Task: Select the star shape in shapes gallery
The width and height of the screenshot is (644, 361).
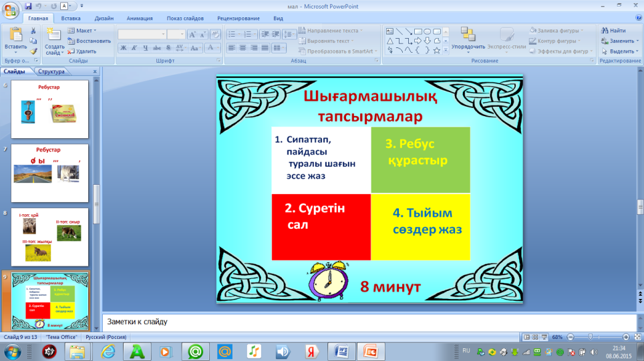Action: [437, 50]
